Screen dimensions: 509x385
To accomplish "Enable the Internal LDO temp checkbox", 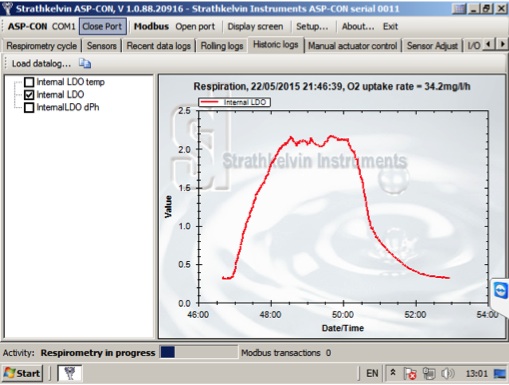I will 29,82.
